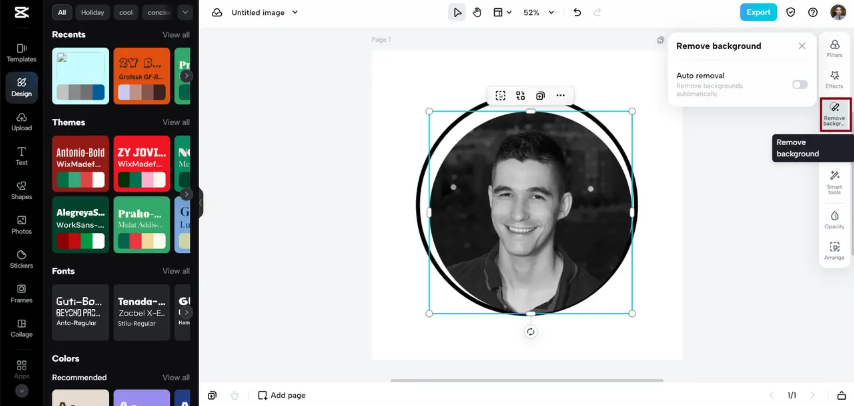Switch to the Templates tab

(21, 52)
